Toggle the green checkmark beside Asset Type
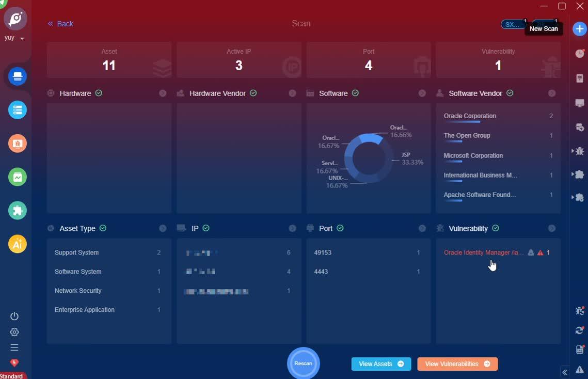The width and height of the screenshot is (588, 379). (102, 228)
